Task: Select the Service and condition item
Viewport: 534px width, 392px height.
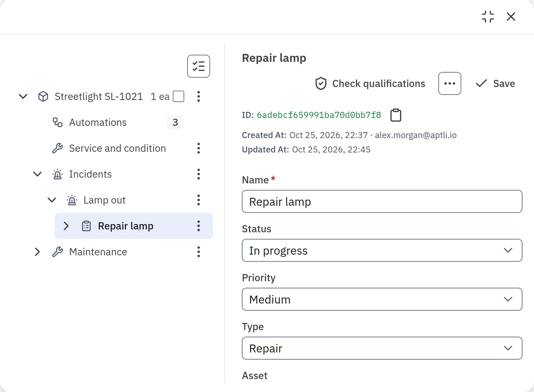Action: (x=117, y=148)
